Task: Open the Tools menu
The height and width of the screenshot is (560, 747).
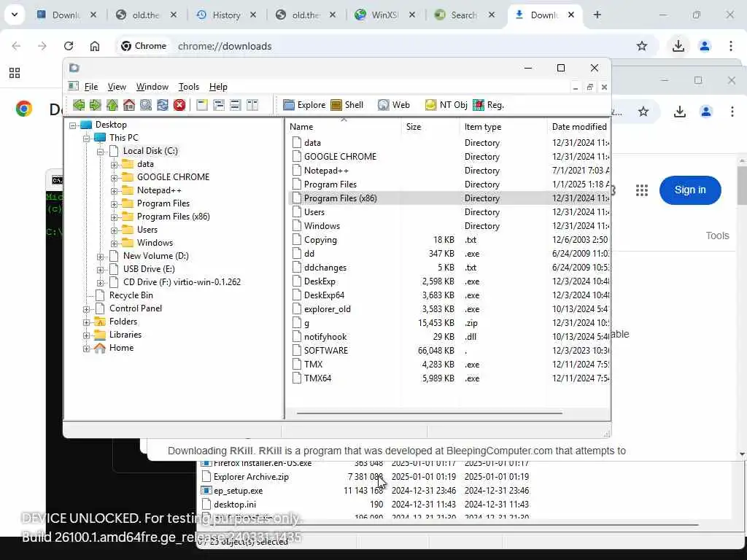Action: pos(189,87)
